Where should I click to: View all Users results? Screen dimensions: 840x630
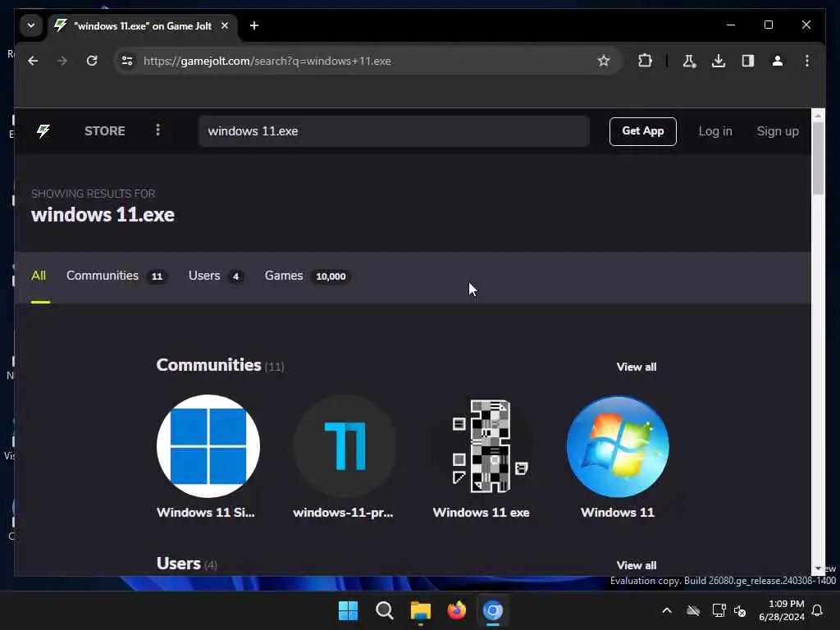tap(637, 565)
